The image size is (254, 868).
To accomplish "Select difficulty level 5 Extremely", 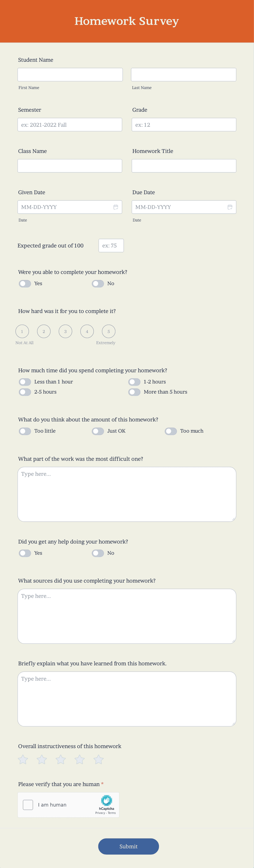I will [x=108, y=331].
